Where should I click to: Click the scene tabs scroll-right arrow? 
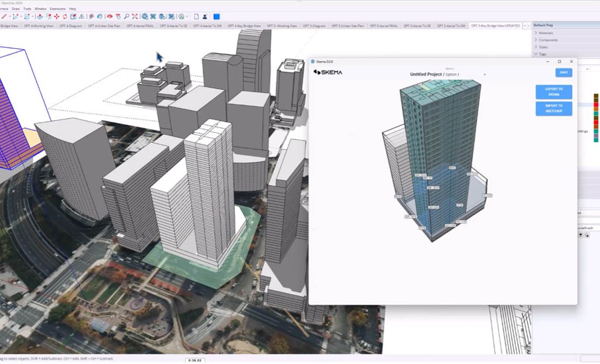(529, 26)
